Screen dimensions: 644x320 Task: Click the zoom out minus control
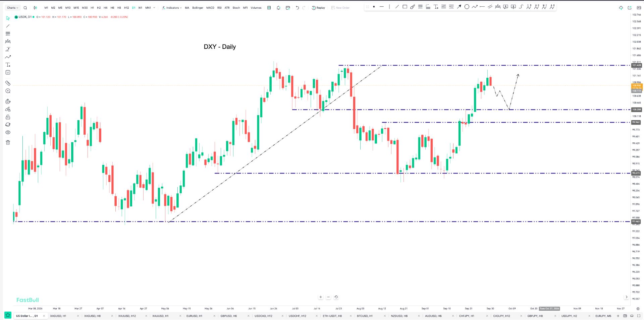point(328,297)
